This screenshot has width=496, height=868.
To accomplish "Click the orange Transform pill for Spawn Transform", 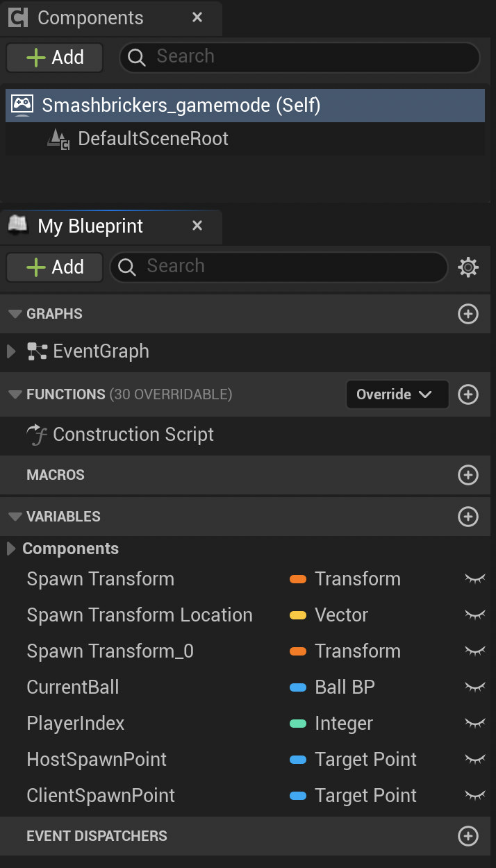I will point(298,579).
